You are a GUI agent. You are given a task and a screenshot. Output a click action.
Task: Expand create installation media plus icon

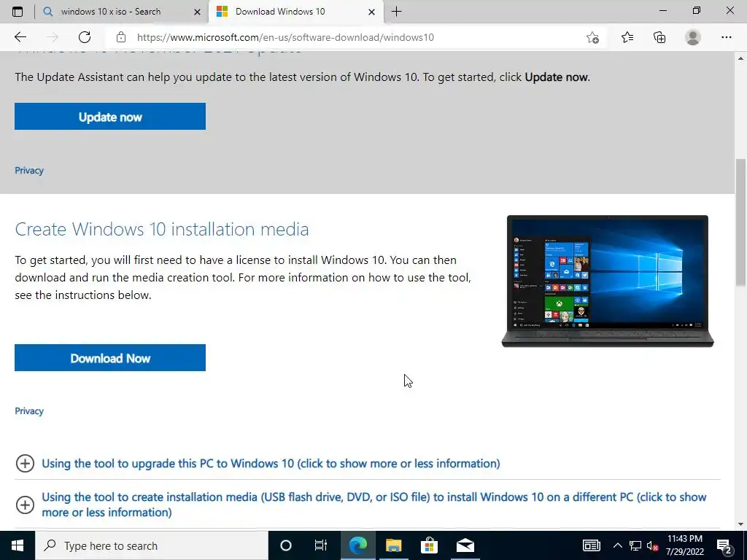pos(25,505)
